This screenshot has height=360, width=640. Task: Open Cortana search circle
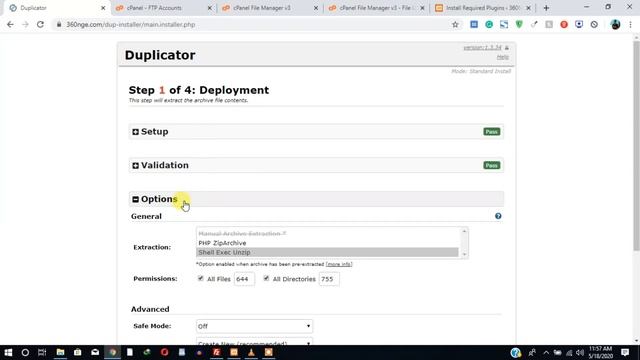click(x=25, y=352)
